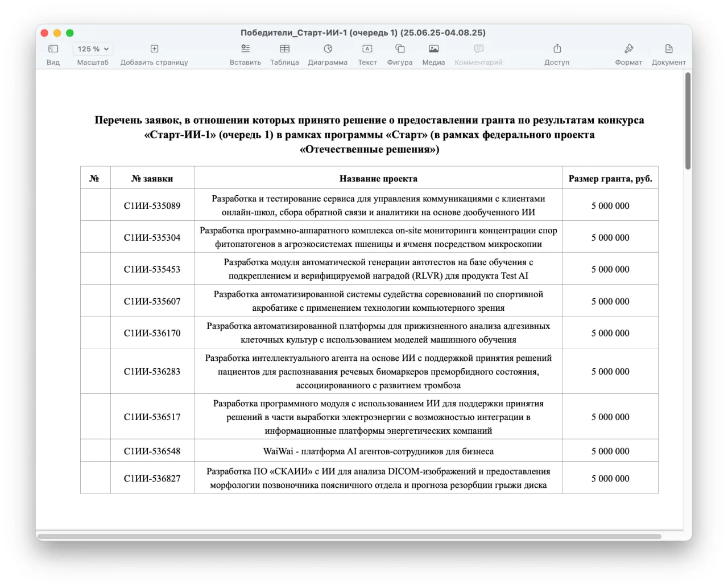Click the 'Название проекта' column header cell
The width and height of the screenshot is (728, 588).
point(378,178)
